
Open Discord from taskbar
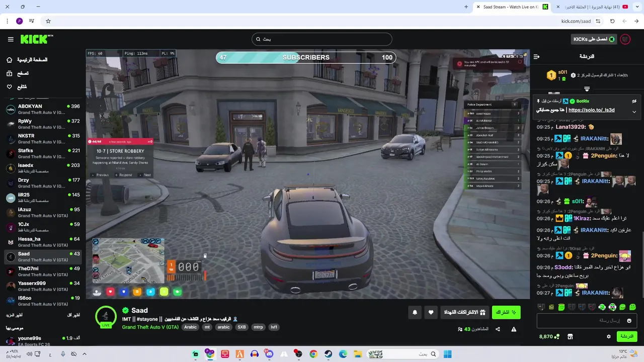269,354
